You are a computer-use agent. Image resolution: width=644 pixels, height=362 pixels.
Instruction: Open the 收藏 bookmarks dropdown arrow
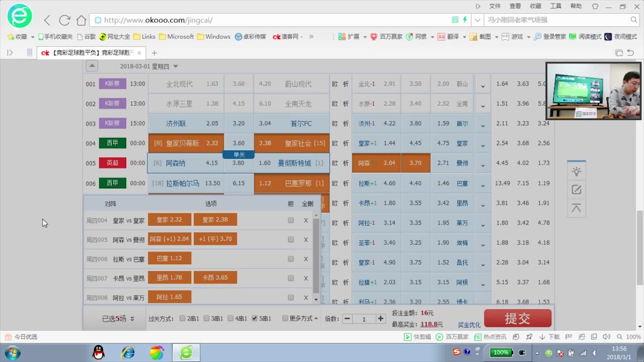pos(33,37)
